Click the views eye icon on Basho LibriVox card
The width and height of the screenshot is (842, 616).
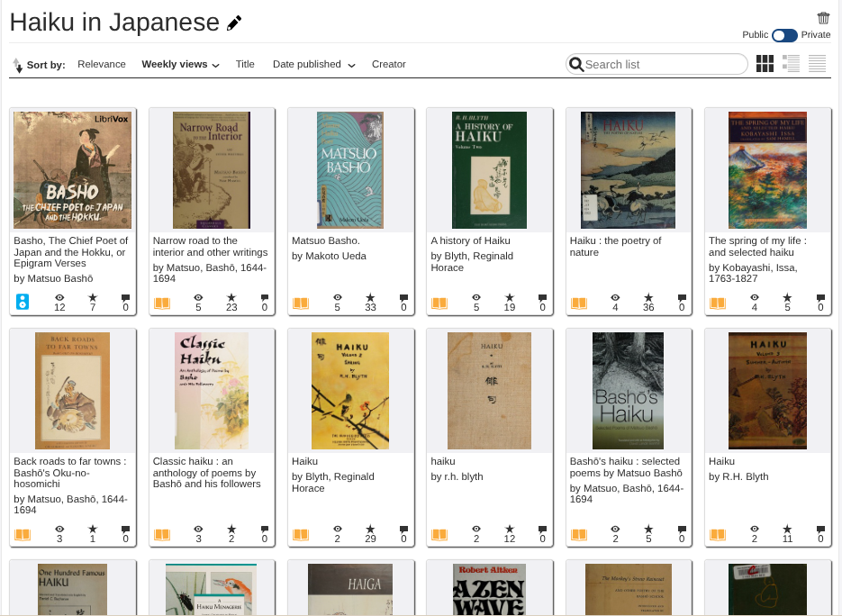(59, 297)
